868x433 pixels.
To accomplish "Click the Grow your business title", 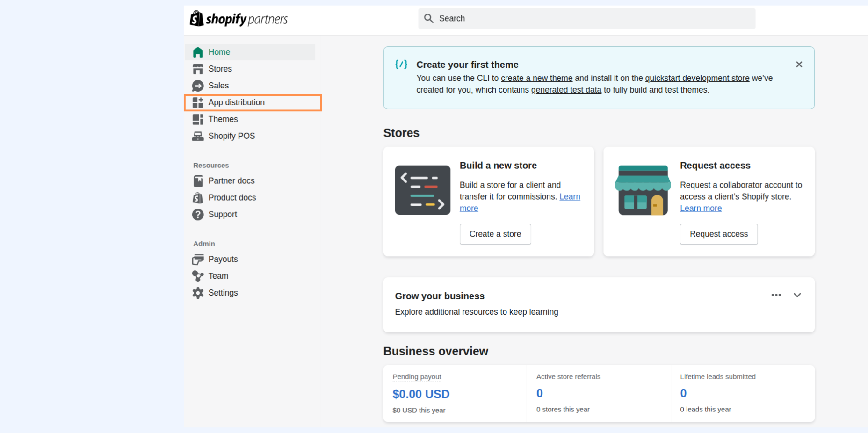I will pyautogui.click(x=440, y=296).
